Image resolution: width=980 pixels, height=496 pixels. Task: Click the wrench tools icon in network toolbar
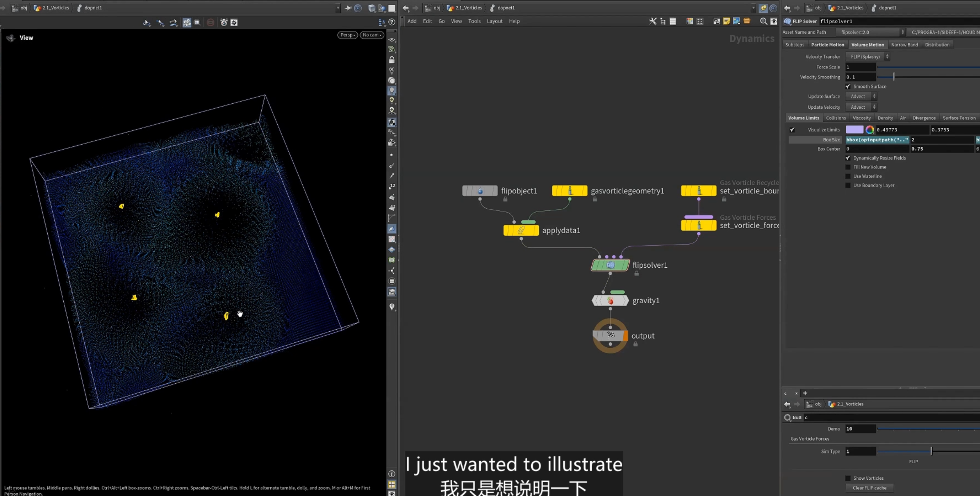click(653, 21)
